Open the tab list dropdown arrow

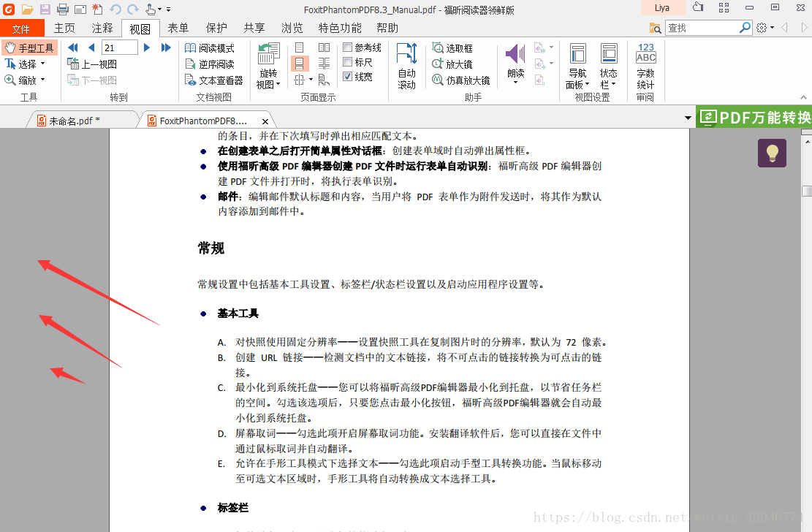688,118
